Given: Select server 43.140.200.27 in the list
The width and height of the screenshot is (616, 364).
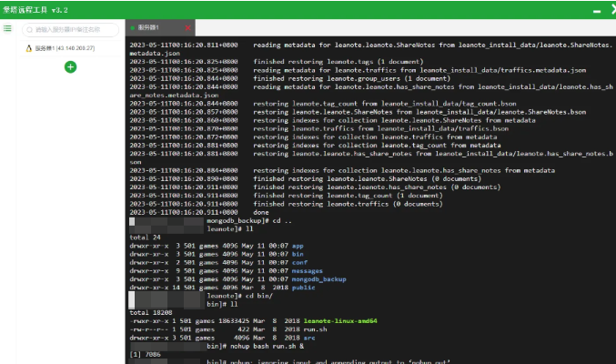Looking at the screenshot, I should point(70,48).
